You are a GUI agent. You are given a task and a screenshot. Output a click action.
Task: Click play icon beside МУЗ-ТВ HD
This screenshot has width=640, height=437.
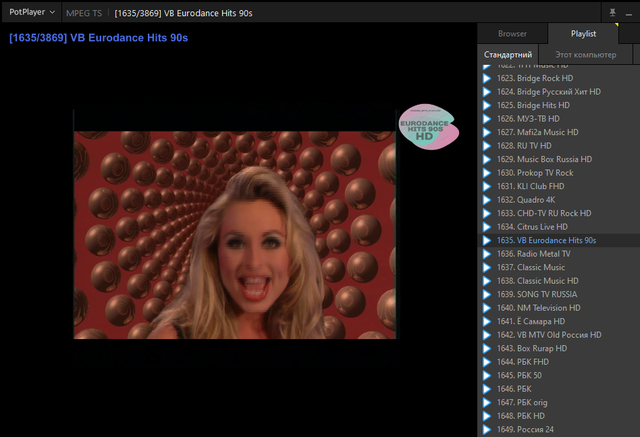pyautogui.click(x=487, y=119)
